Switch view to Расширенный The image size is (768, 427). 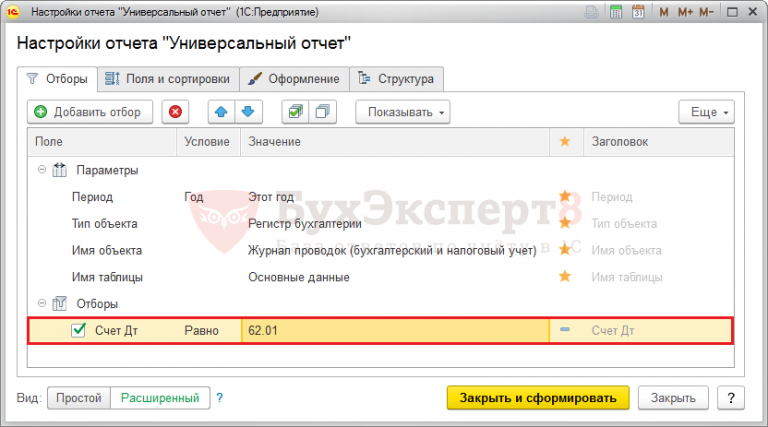coord(160,398)
